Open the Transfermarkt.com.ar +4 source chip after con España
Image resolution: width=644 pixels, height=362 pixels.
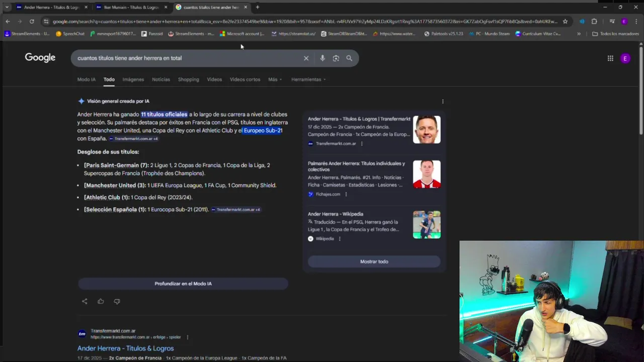coord(134,139)
